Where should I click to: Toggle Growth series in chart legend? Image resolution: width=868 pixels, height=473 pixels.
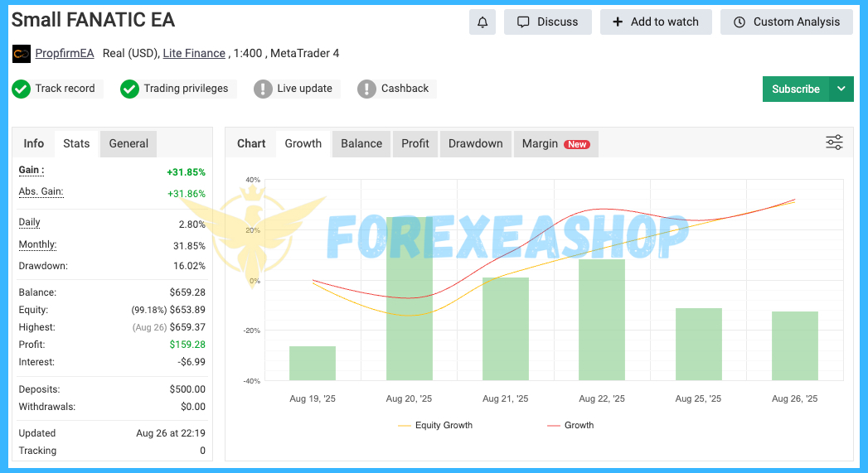point(570,425)
